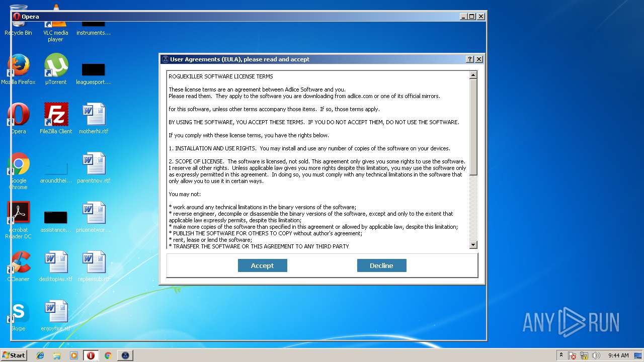Select the µTorrent desktop shortcut
Image resolution: width=644 pixels, height=362 pixels.
click(x=56, y=69)
